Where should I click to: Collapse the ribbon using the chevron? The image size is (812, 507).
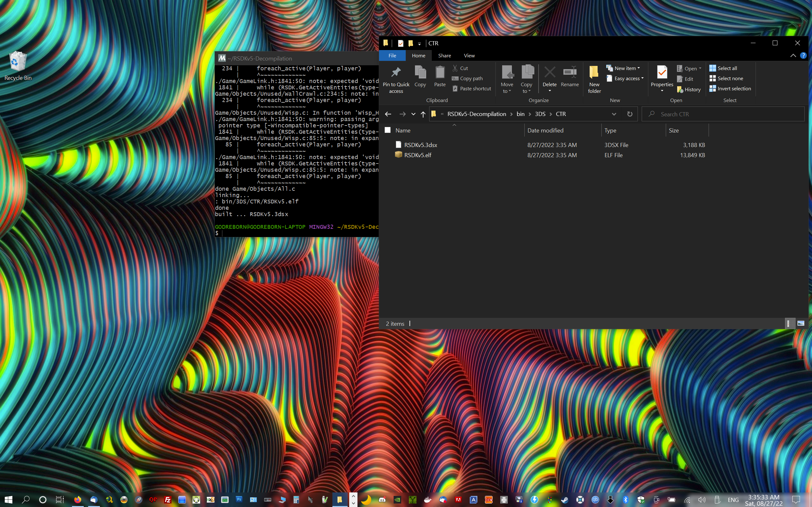(x=793, y=56)
